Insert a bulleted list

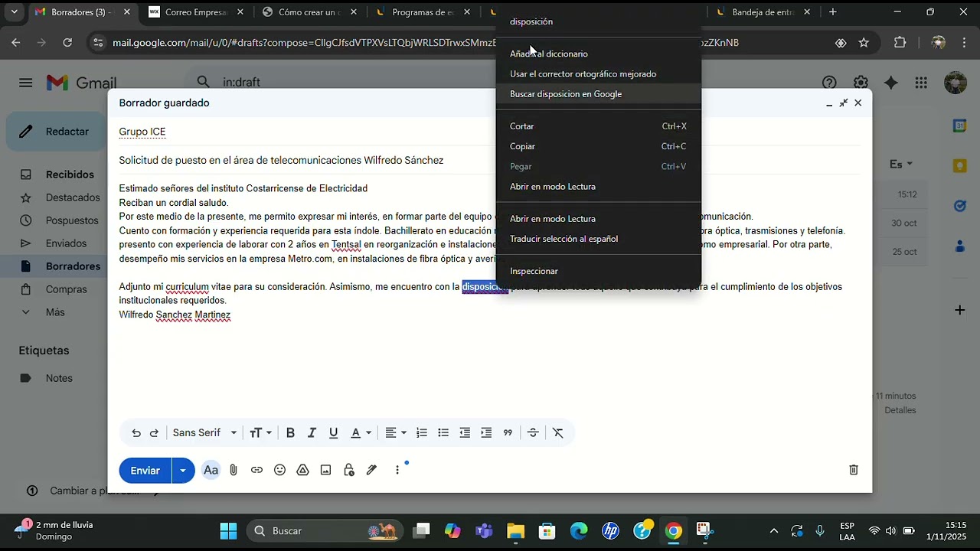(443, 433)
